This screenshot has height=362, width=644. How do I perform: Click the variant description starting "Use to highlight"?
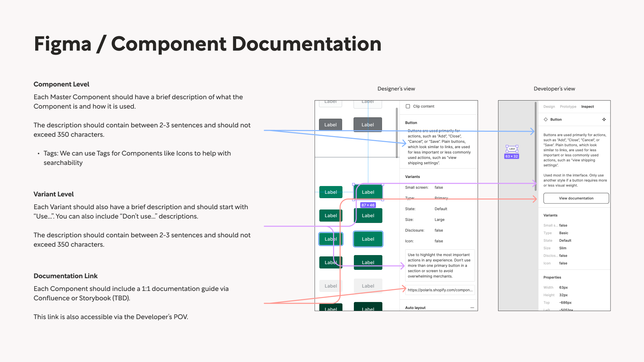440,265
